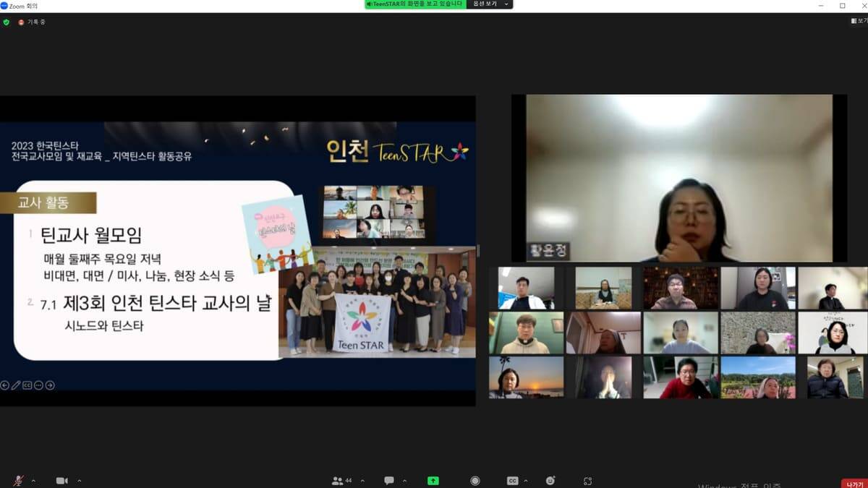868x488 pixels.
Task: Click the green share screen button
Action: [x=433, y=481]
